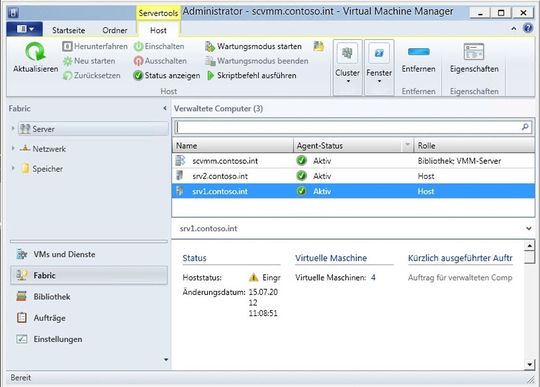Select the srv2.contoso.int row
The image size is (540, 387).
(353, 176)
